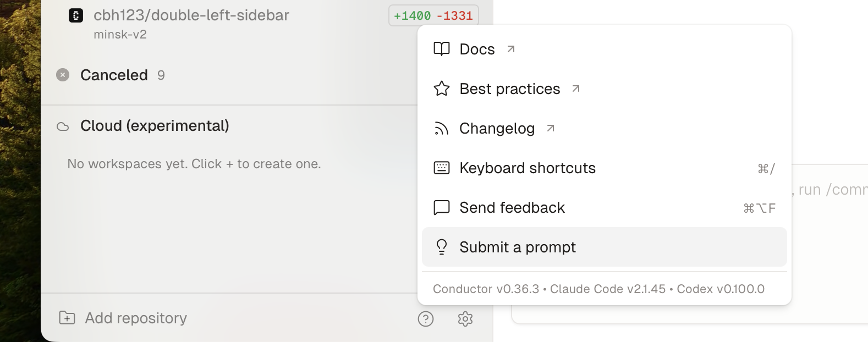Open settings with the gear icon
The width and height of the screenshot is (868, 342).
coord(465,318)
